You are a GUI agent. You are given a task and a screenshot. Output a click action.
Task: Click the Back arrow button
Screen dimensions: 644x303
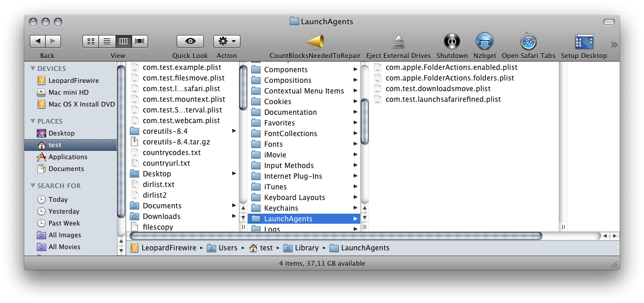point(38,41)
